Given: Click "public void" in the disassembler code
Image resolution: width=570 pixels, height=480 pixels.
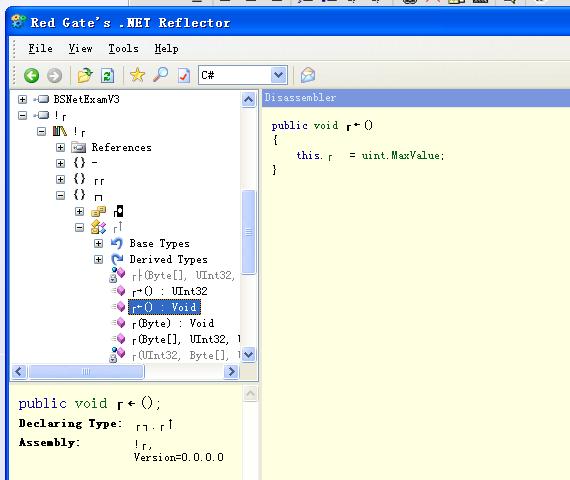Looking at the screenshot, I should pos(305,126).
